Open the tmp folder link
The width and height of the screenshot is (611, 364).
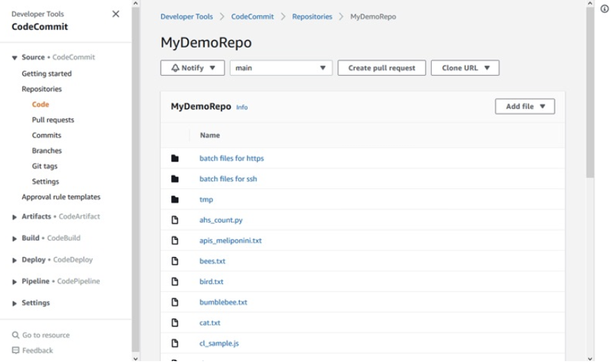click(x=206, y=200)
